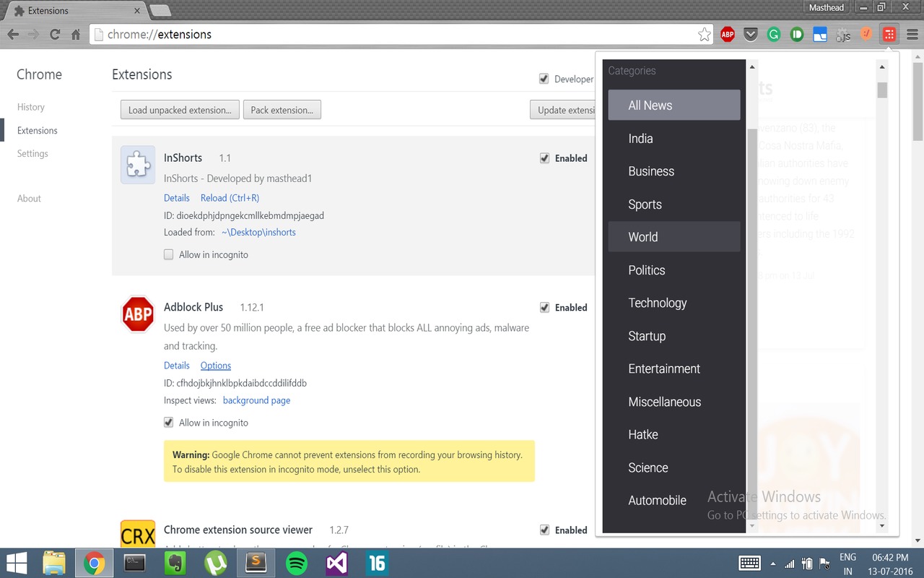Select Startup category
The width and height of the screenshot is (924, 578).
tap(674, 336)
